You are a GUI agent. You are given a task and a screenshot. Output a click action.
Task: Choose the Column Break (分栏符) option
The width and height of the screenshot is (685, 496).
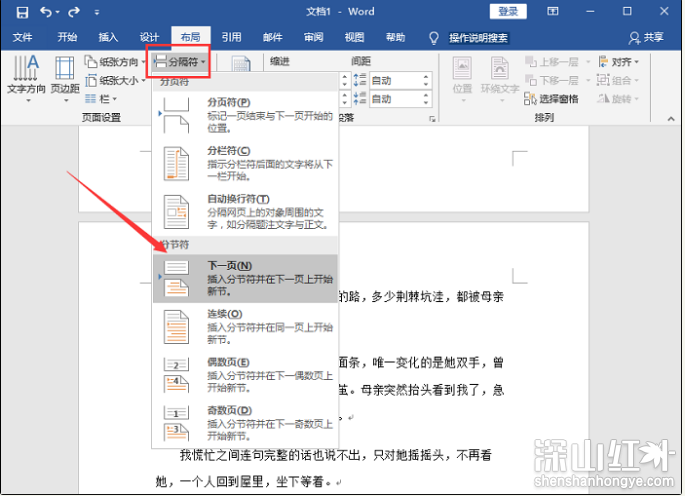pyautogui.click(x=176, y=163)
